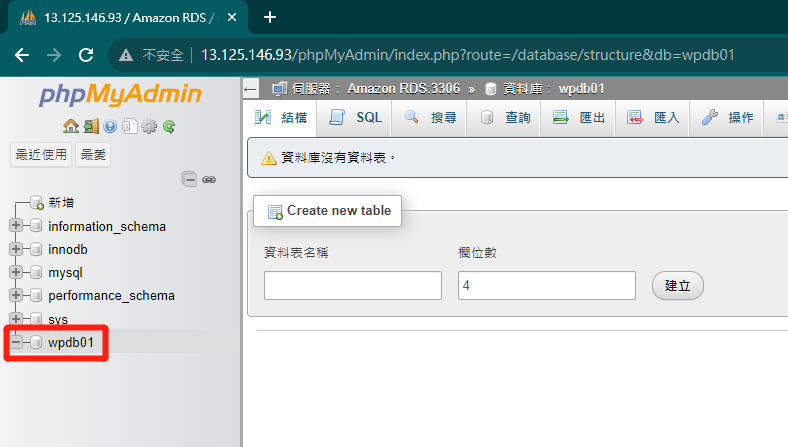Click information_schema database icon

click(36, 226)
